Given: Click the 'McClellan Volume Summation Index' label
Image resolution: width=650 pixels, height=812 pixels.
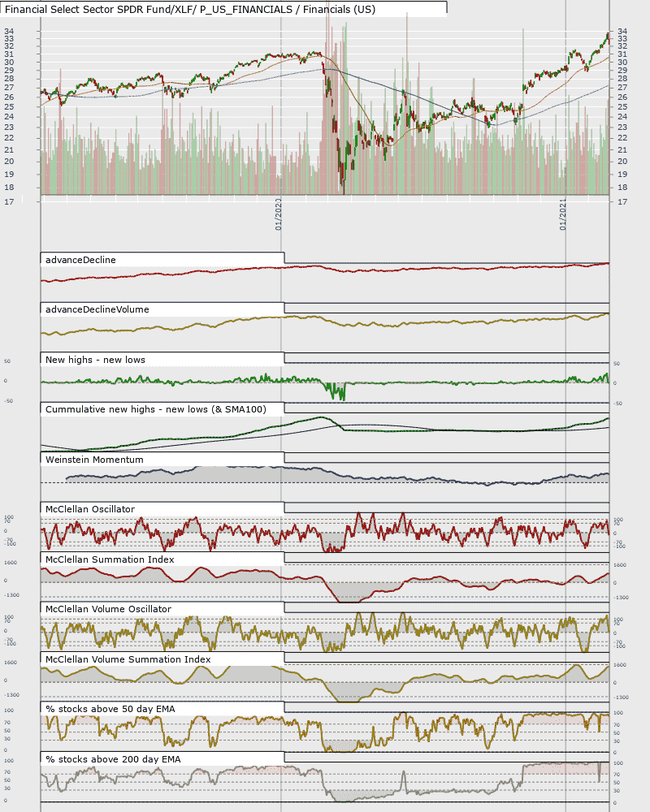Looking at the screenshot, I should tap(128, 659).
